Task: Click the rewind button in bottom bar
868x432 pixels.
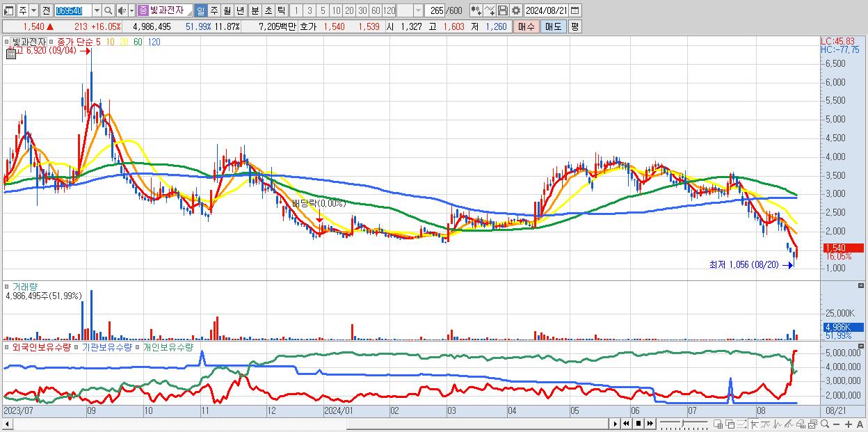Action: pos(626,424)
